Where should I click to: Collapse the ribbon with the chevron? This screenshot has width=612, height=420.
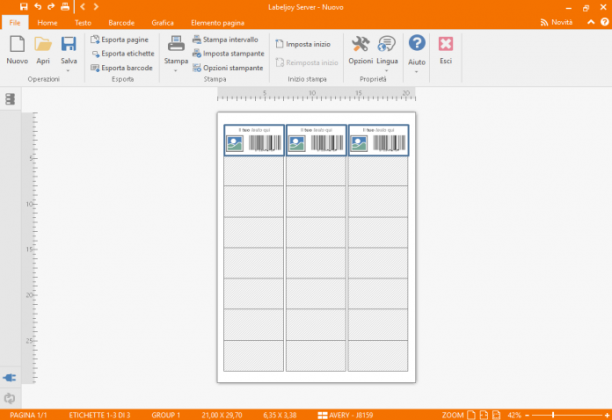pos(591,22)
